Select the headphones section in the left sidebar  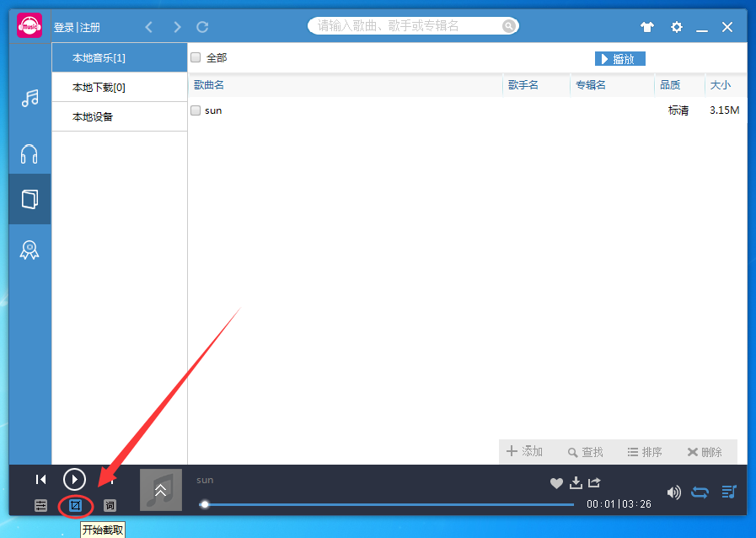(x=29, y=153)
